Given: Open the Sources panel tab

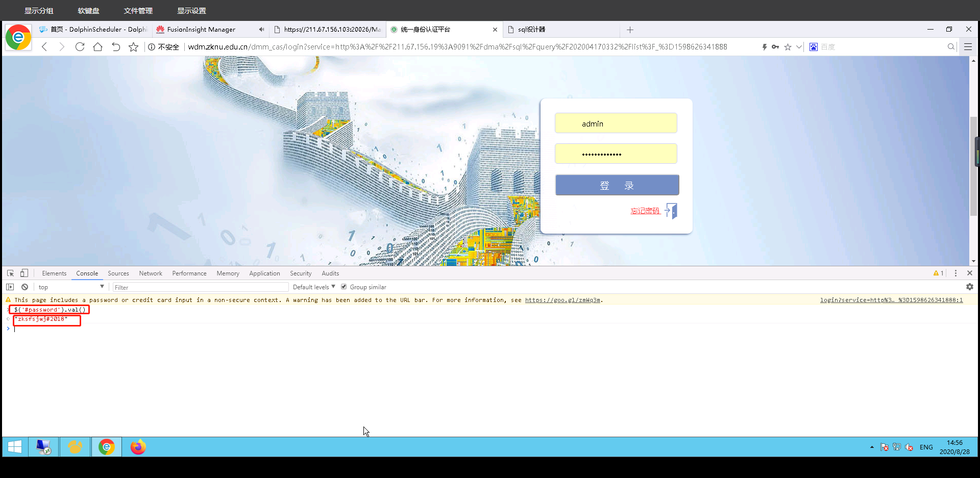Looking at the screenshot, I should click(118, 273).
